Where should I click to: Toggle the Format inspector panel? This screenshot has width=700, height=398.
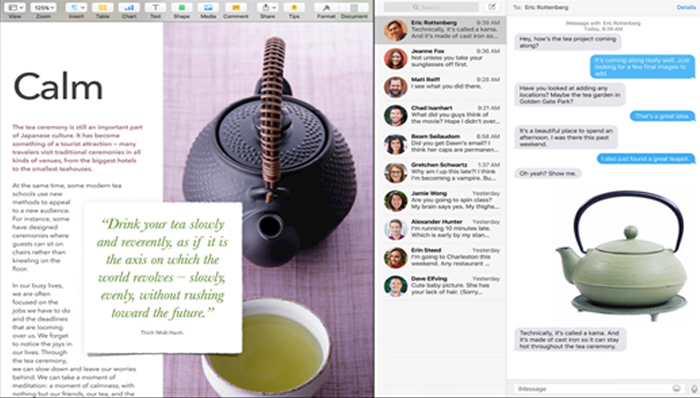click(326, 8)
